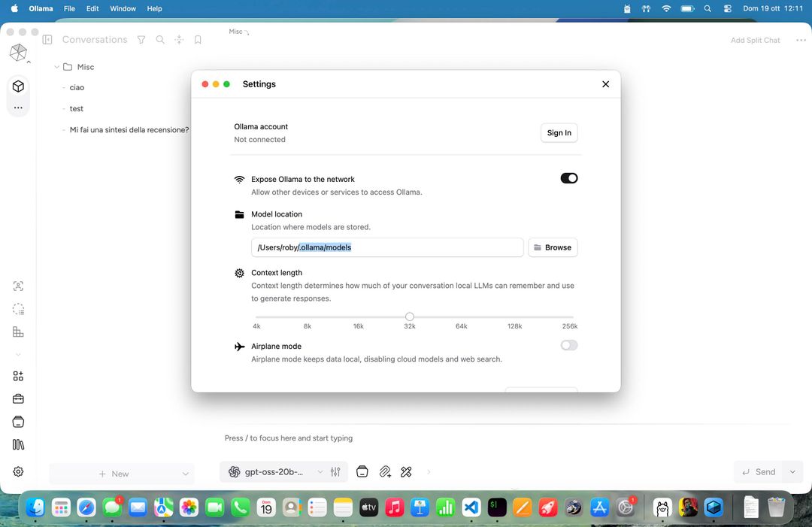Screen dimensions: 812x527
Task: Disable Expose Ollama to the network
Action: (569, 178)
